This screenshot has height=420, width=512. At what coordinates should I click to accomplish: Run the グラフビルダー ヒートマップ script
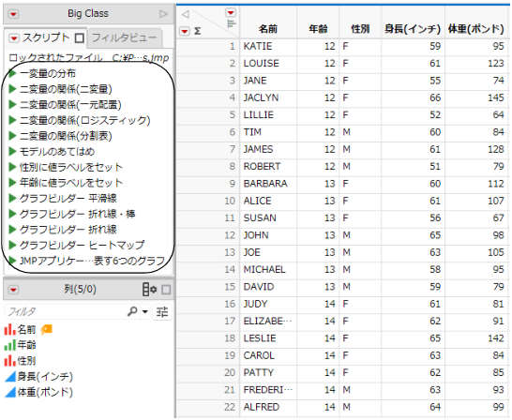(x=12, y=245)
